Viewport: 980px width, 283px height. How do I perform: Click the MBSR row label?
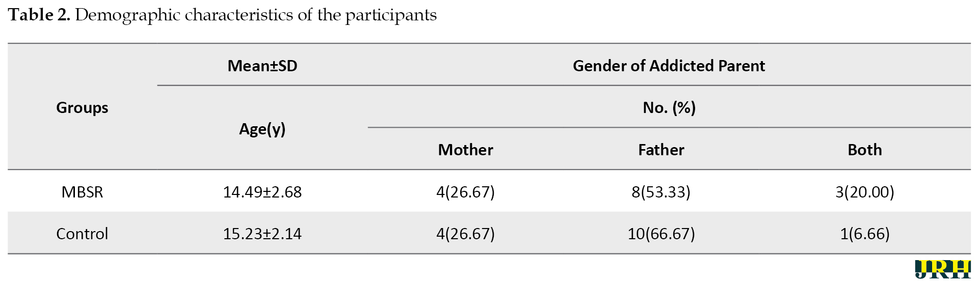pos(82,192)
